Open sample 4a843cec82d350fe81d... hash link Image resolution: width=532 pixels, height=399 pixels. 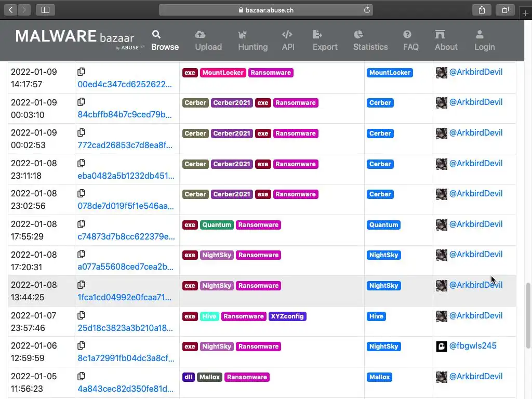[126, 389]
